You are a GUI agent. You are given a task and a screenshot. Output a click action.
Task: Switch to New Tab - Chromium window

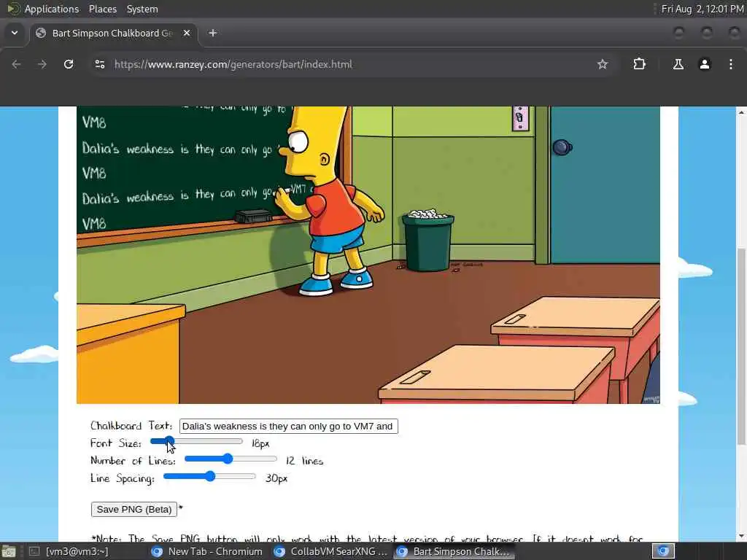click(206, 551)
